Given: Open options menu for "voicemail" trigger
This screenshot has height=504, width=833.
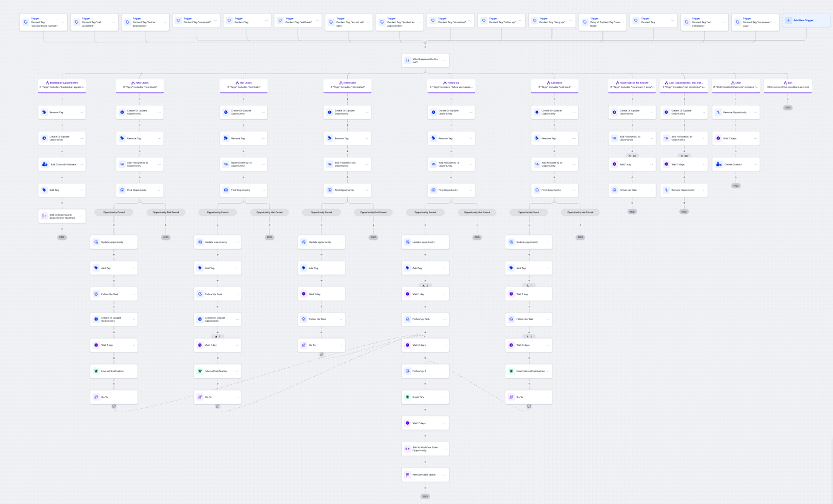Looking at the screenshot, I should (x=215, y=22).
